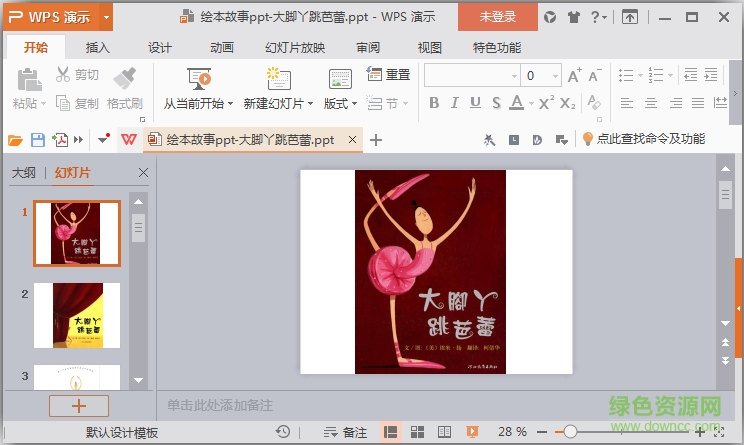Open the 审阅 tab
744x445 pixels.
pyautogui.click(x=368, y=47)
